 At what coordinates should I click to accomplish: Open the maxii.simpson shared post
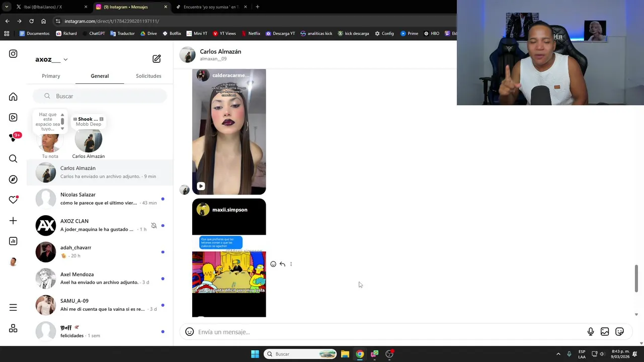click(x=229, y=258)
